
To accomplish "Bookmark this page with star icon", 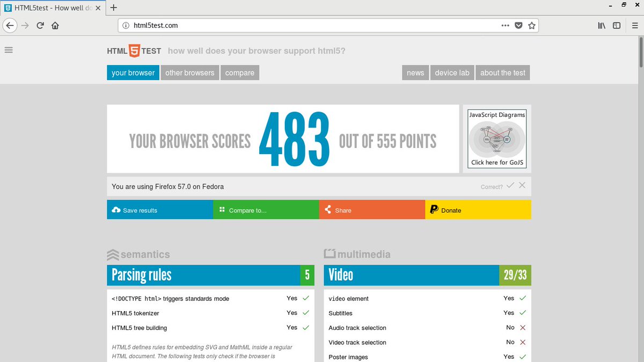I will tap(532, 25).
